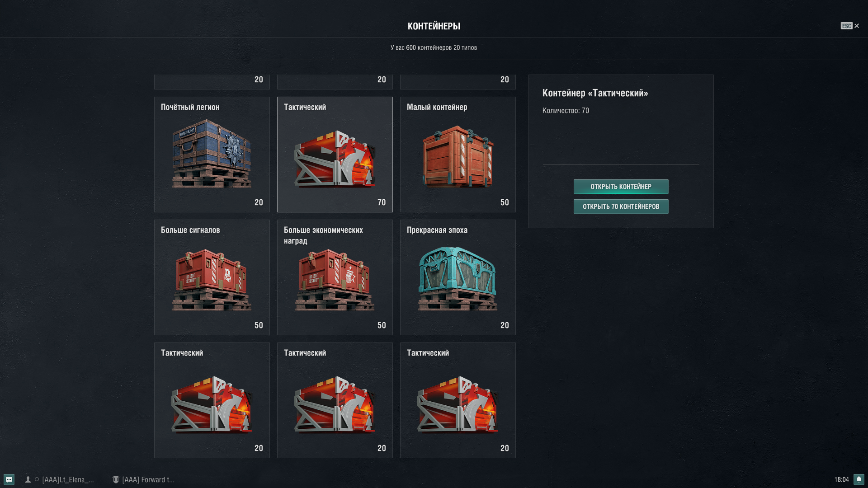This screenshot has height=488, width=868.
Task: Click the Почётный легион label
Action: pyautogui.click(x=190, y=107)
